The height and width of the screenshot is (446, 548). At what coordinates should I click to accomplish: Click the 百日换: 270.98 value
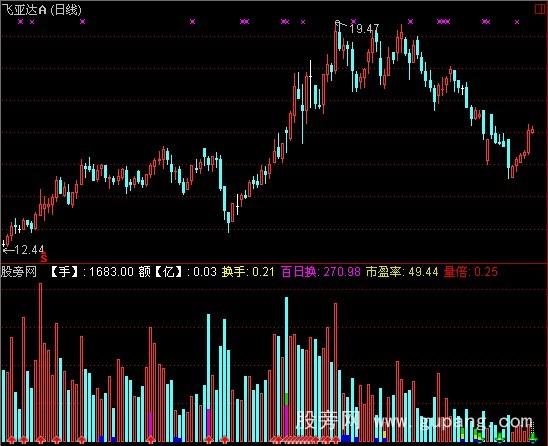tap(320, 272)
